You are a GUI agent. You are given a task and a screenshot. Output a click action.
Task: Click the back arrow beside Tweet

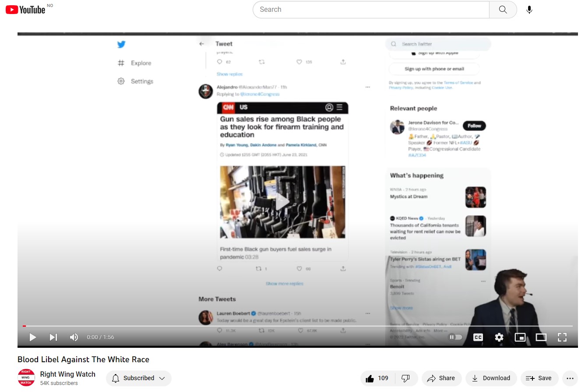(x=202, y=44)
